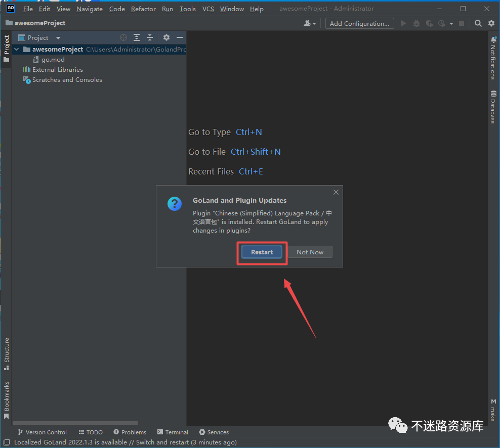500x448 pixels.
Task: Open the File menu
Action: click(28, 9)
